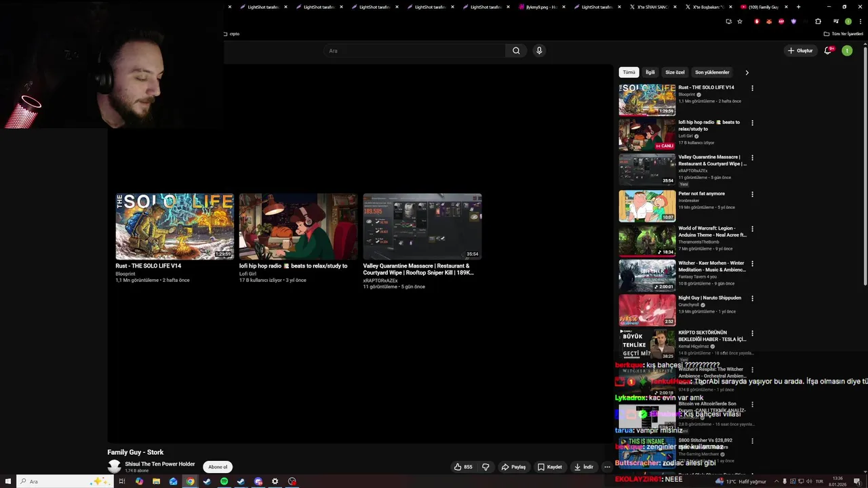Select the İlgili filter chip
868x488 pixels.
[650, 73]
